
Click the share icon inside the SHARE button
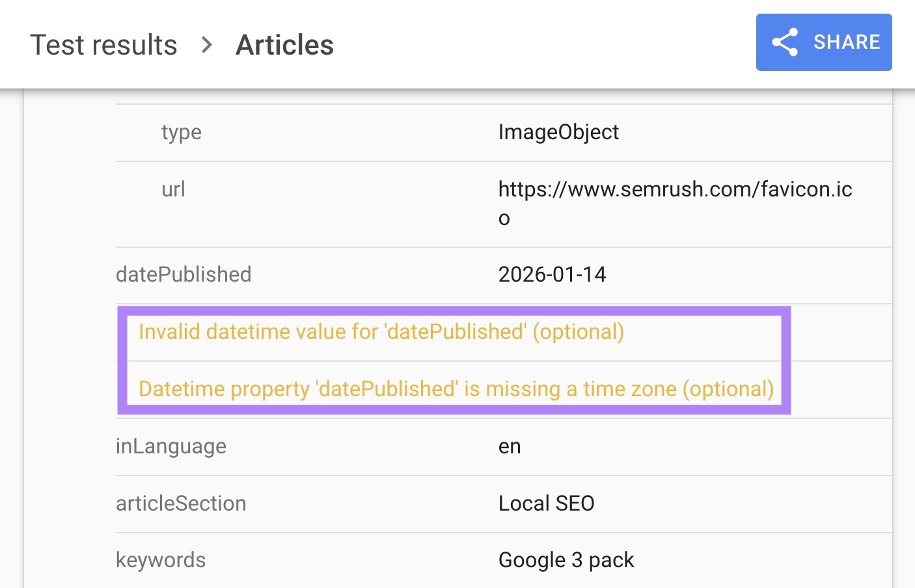tap(785, 42)
